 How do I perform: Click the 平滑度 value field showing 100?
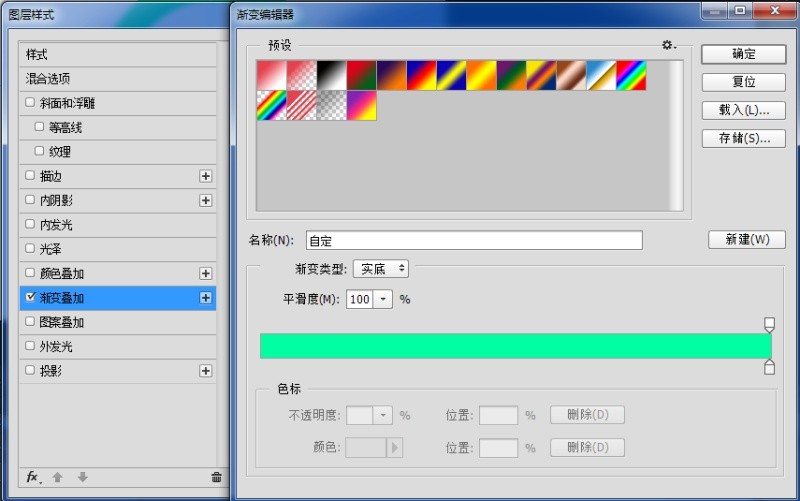[360, 299]
